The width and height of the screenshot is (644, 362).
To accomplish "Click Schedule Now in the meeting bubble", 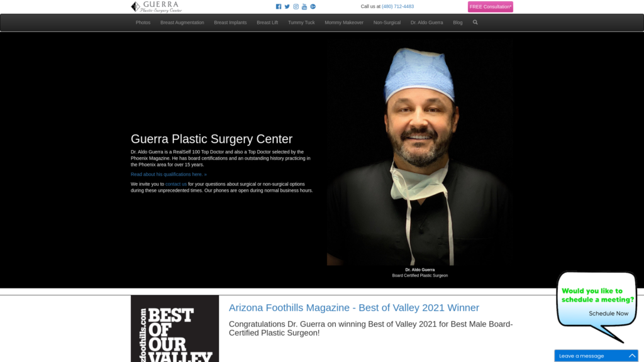I will pyautogui.click(x=608, y=314).
